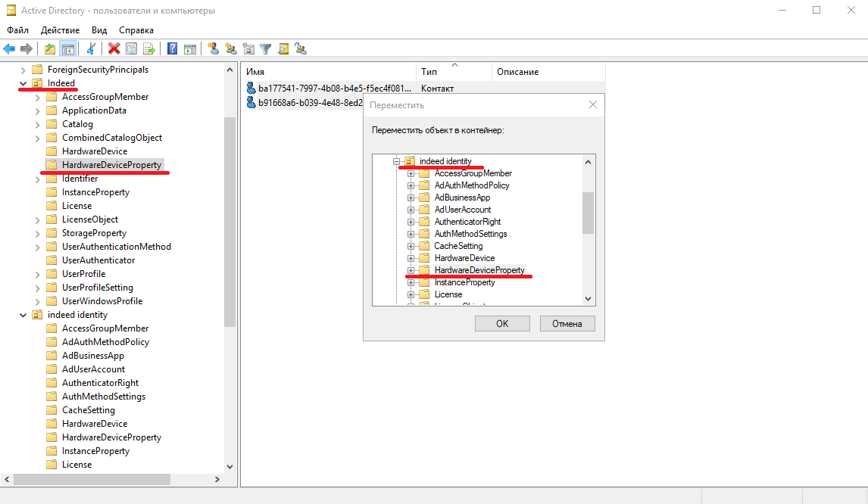Expand the Catalog folder in left tree
868x504 pixels.
pyautogui.click(x=37, y=124)
